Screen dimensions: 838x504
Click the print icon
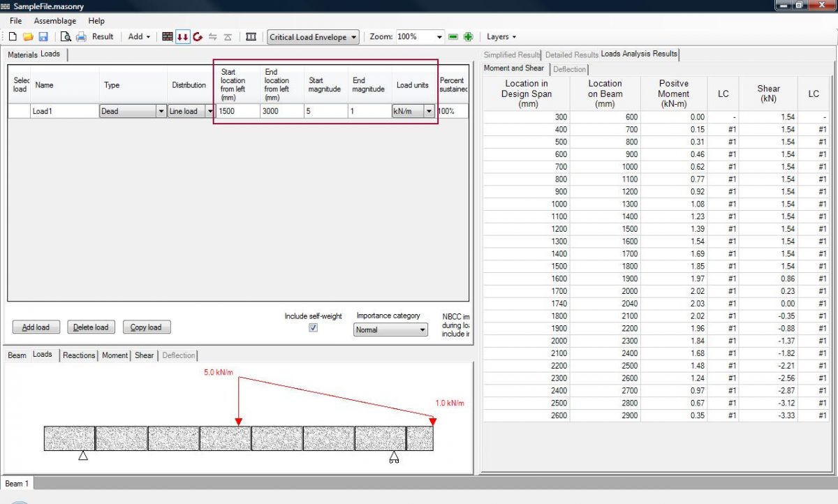click(x=80, y=36)
